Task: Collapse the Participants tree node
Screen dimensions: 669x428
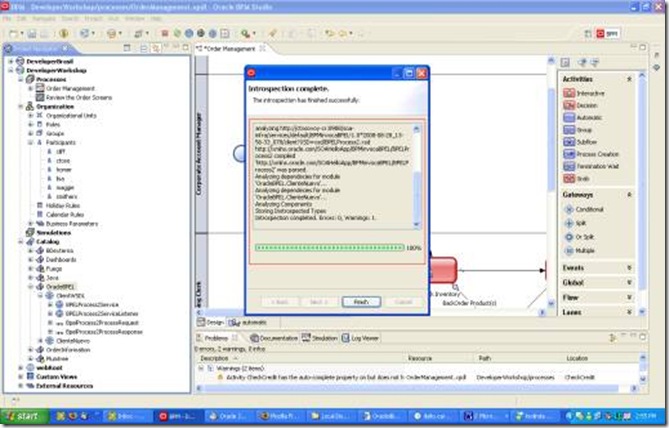Action: click(30, 143)
